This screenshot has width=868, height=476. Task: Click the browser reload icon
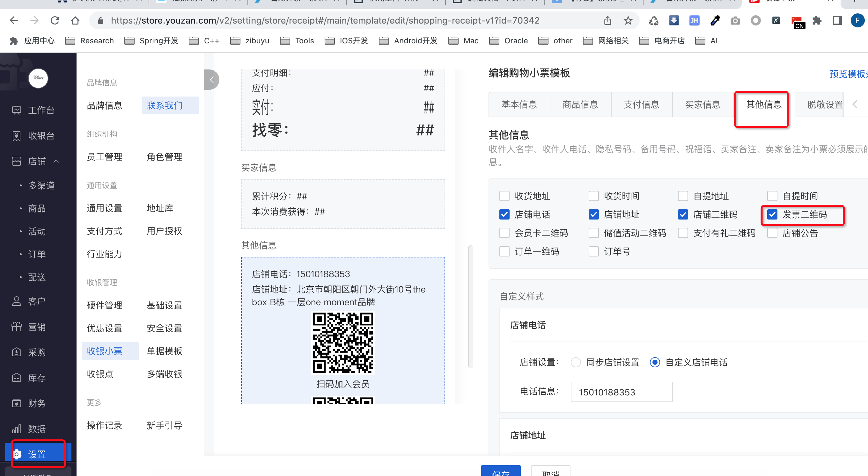(x=55, y=20)
